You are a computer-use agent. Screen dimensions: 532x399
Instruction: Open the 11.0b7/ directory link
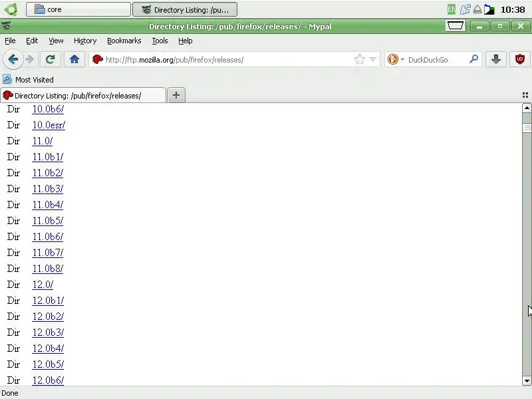[47, 253]
